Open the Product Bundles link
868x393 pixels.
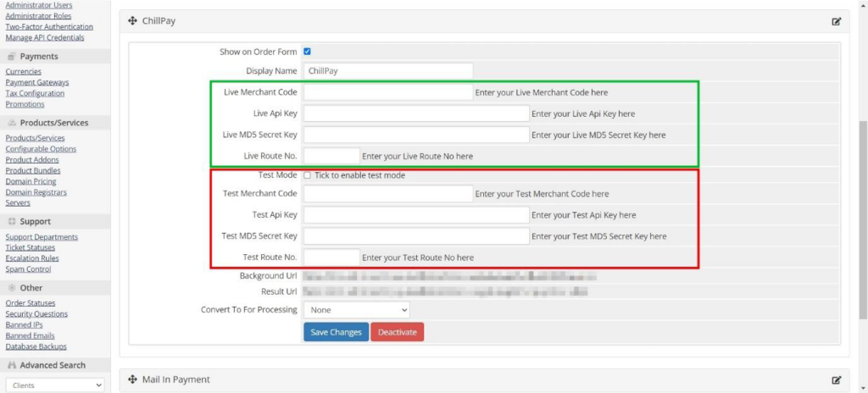tap(33, 170)
